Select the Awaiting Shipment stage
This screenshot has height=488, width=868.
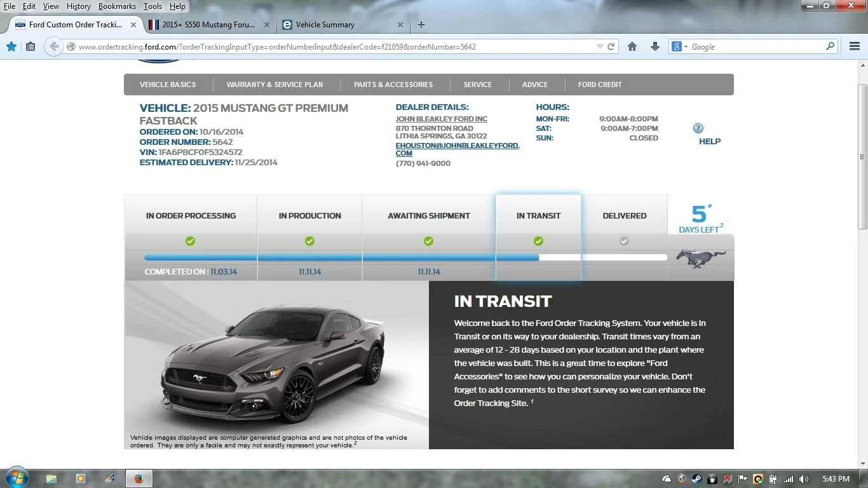(x=429, y=215)
